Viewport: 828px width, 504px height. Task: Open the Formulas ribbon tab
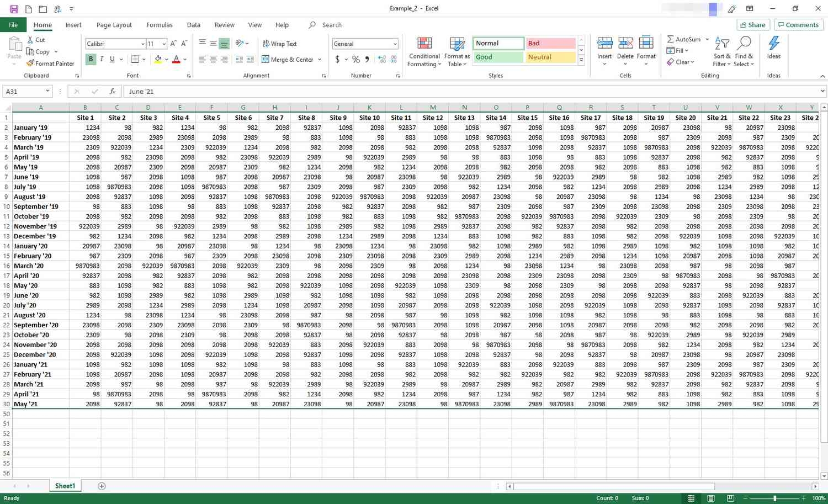pos(160,25)
